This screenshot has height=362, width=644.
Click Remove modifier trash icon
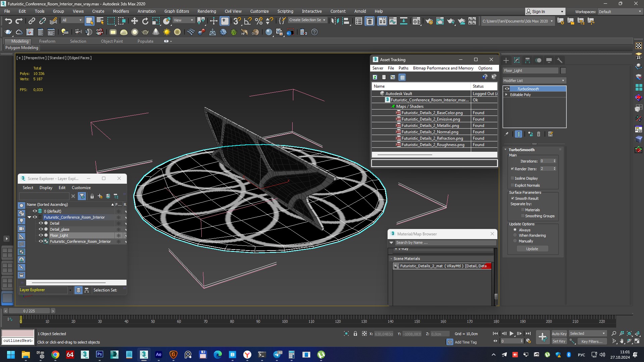pos(539,134)
